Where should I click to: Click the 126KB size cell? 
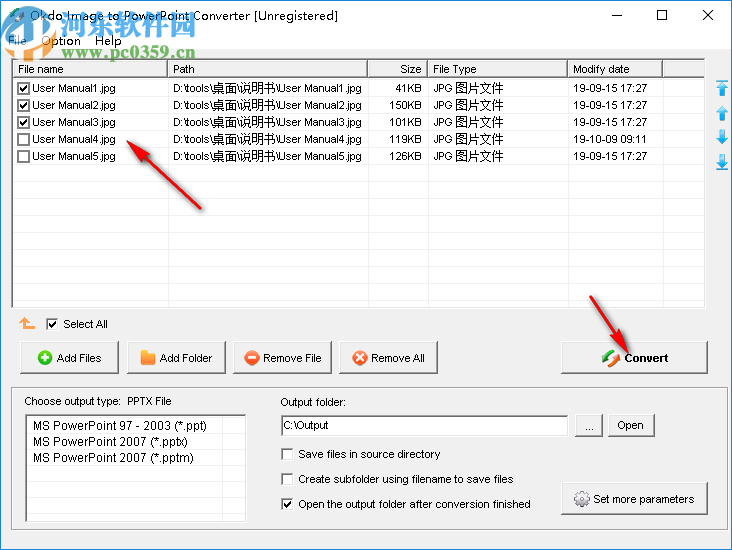405,156
